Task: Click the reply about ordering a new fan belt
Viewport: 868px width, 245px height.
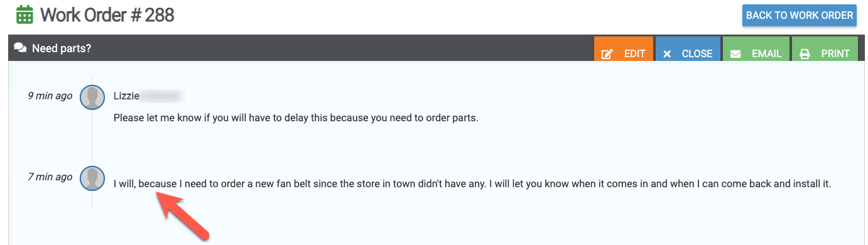Action: (472, 184)
